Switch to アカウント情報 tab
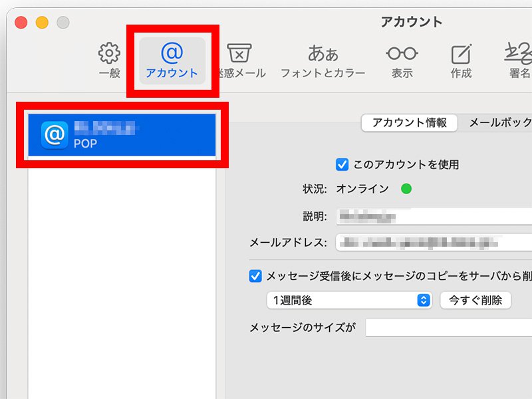 tap(410, 122)
